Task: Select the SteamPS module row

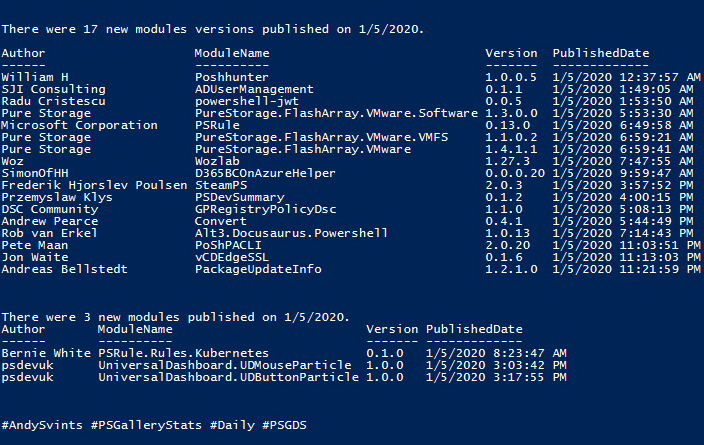Action: coord(352,185)
